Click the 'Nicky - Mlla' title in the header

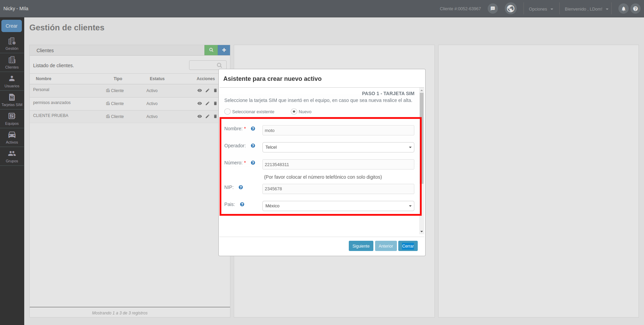coord(16,9)
